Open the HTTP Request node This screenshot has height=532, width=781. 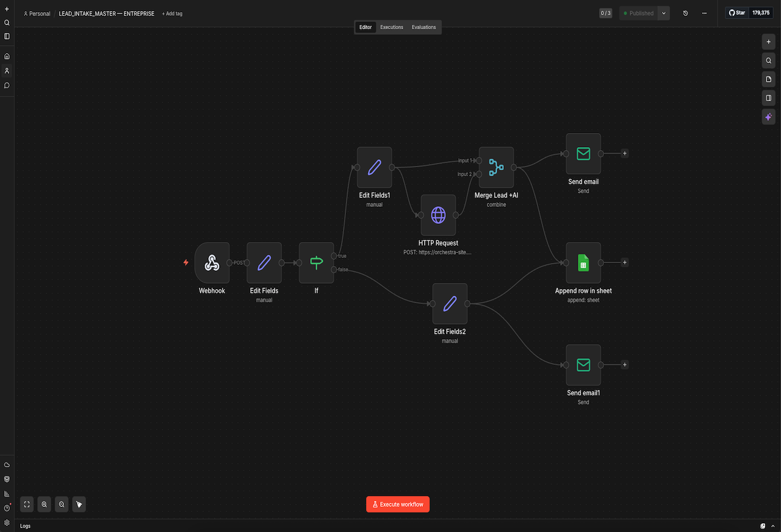[438, 215]
